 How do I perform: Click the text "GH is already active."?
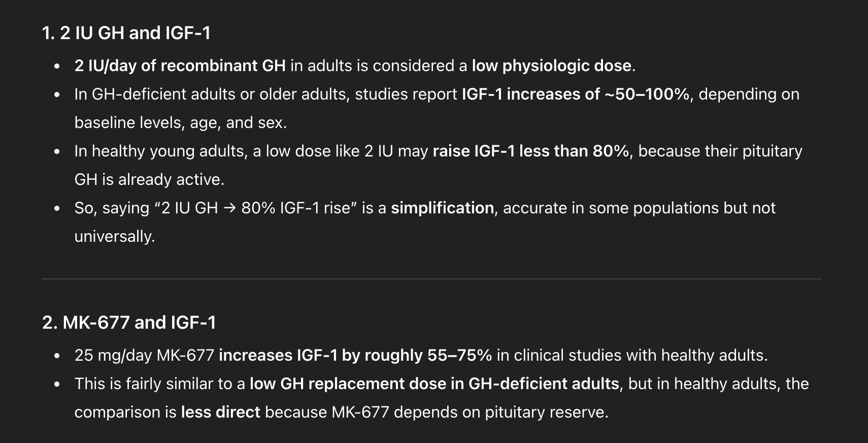click(149, 179)
